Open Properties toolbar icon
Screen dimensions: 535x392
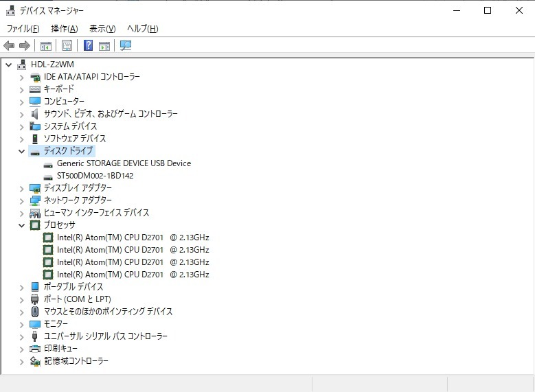click(67, 45)
